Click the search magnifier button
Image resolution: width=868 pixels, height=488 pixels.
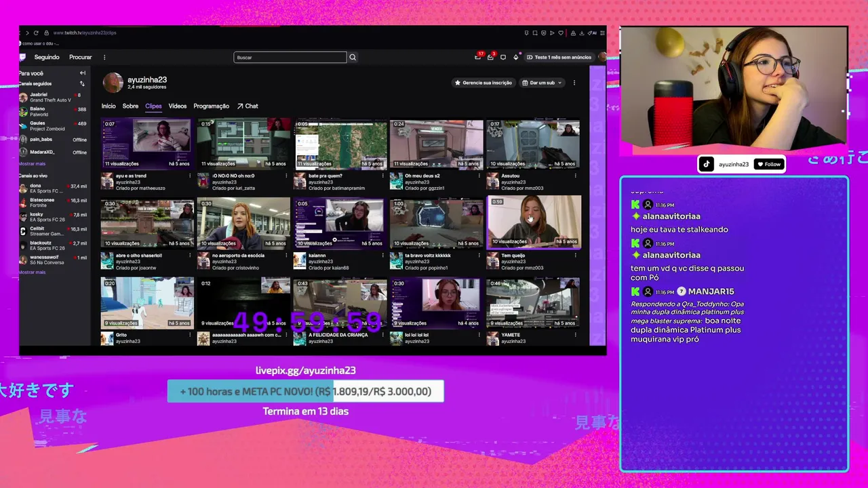tap(353, 58)
